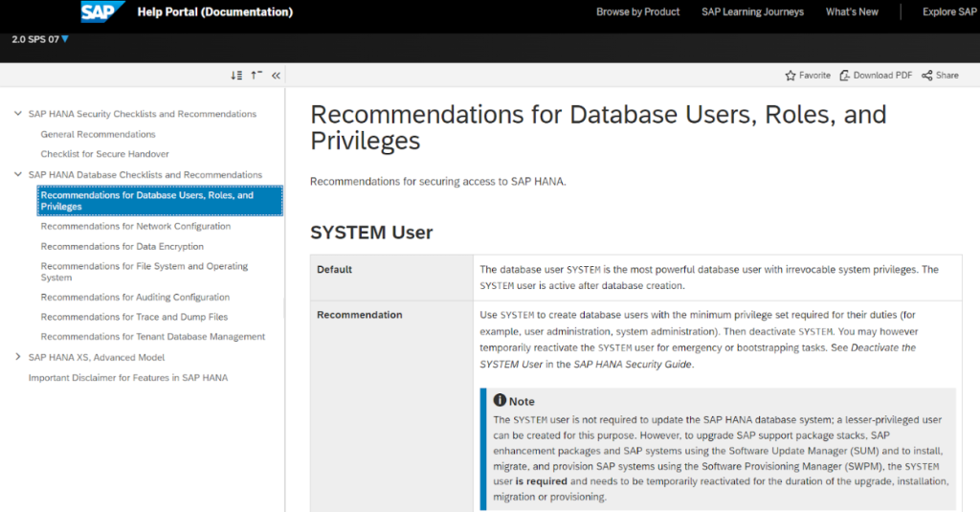Open What's New menu item
Screen dimensions: 980x512
(x=852, y=11)
